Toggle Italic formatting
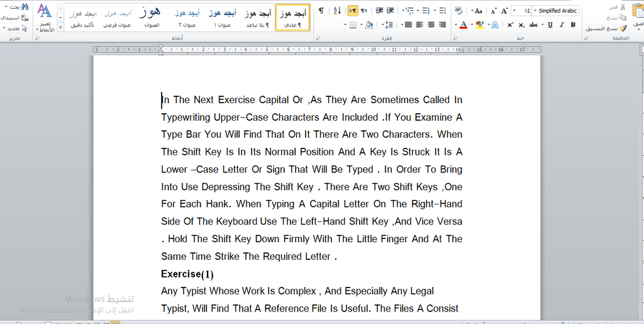Image resolution: width=644 pixels, height=324 pixels. 562,25
